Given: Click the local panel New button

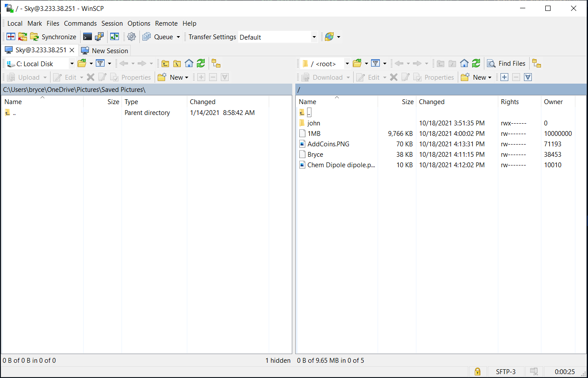Looking at the screenshot, I should click(173, 78).
